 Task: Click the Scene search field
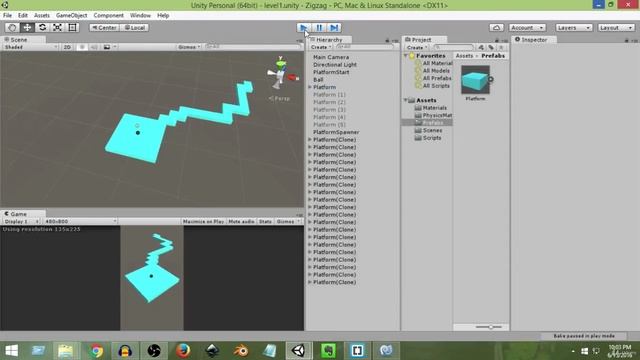253,47
